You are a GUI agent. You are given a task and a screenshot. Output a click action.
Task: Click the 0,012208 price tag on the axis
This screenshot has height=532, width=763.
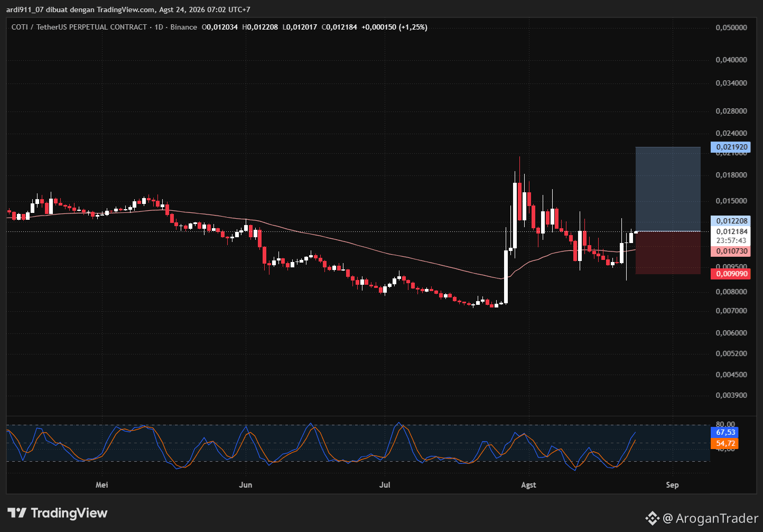click(x=731, y=221)
